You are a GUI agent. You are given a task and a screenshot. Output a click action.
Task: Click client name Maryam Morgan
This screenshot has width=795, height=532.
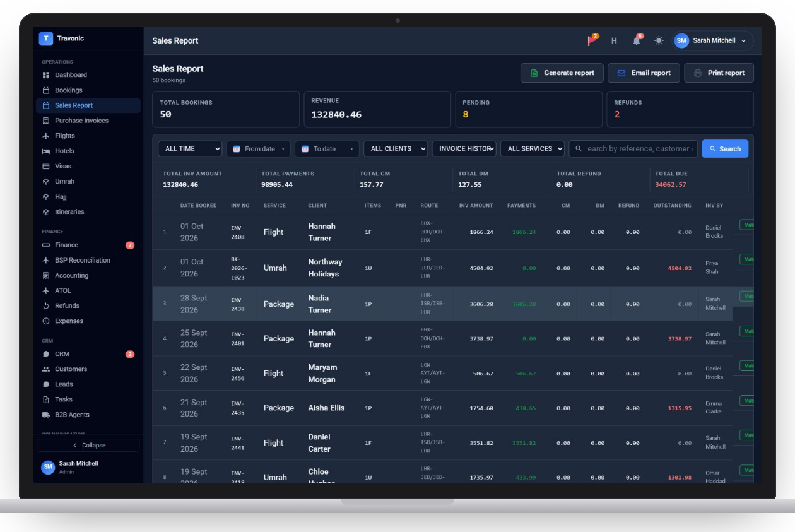point(322,373)
